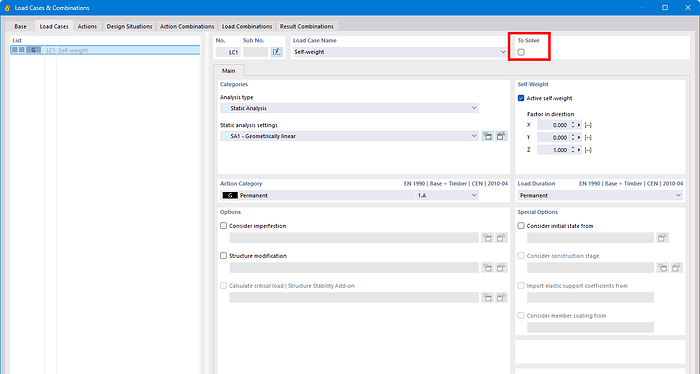The width and height of the screenshot is (700, 374).
Task: Expand the Load Duration dropdown
Action: pyautogui.click(x=600, y=195)
